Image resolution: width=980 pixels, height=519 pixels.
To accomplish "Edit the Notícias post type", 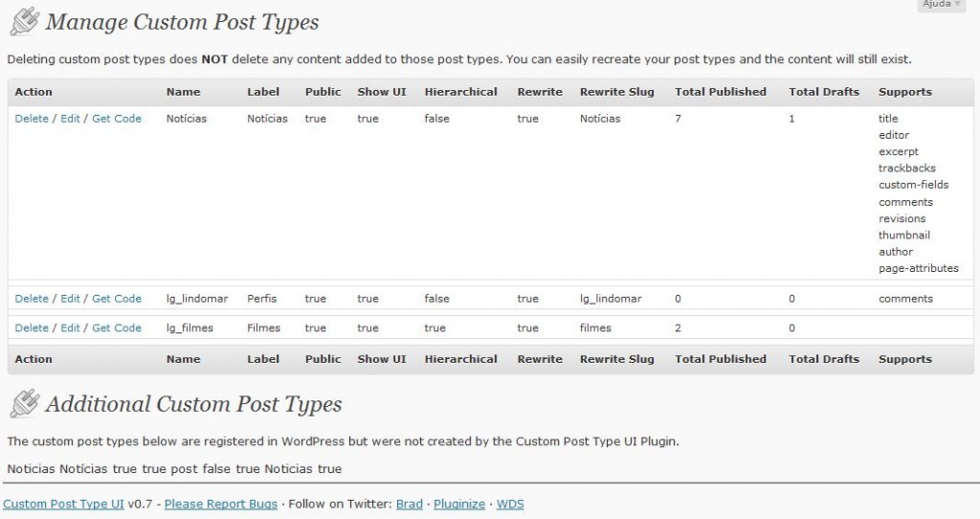I will tap(70, 119).
